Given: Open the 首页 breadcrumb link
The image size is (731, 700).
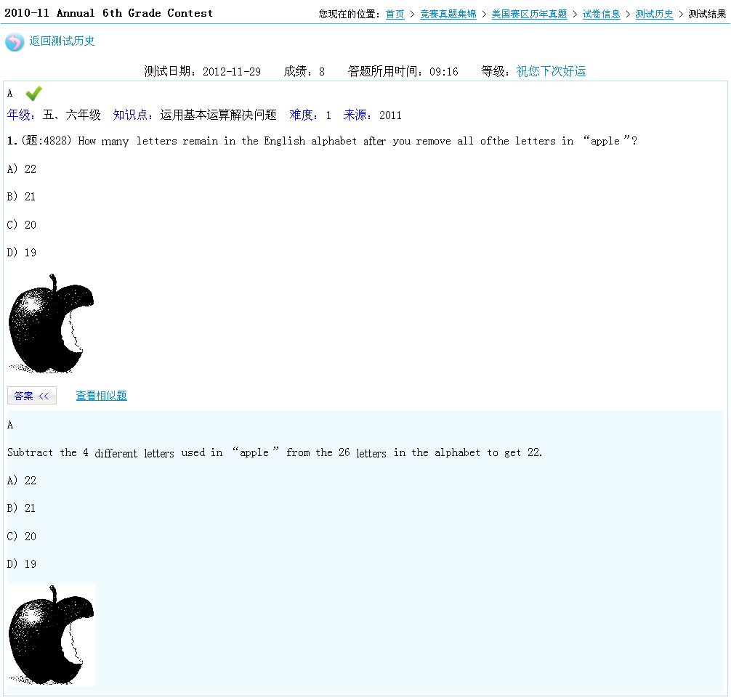Looking at the screenshot, I should coord(395,15).
